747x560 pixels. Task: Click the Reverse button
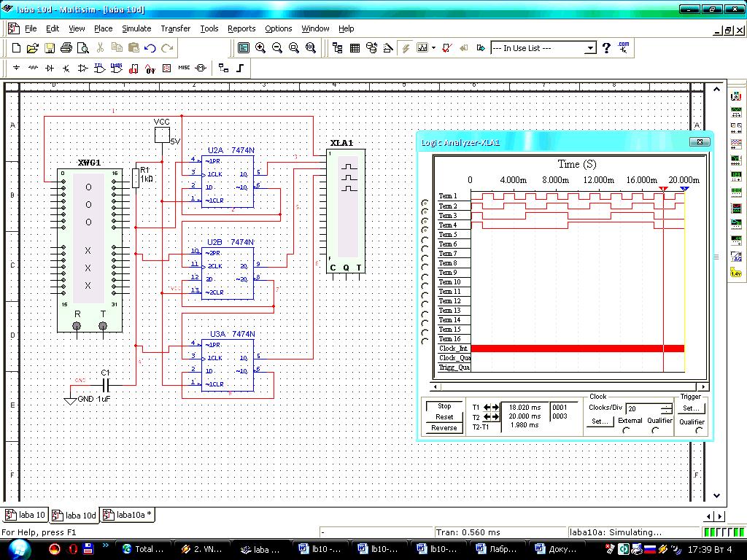(x=444, y=428)
